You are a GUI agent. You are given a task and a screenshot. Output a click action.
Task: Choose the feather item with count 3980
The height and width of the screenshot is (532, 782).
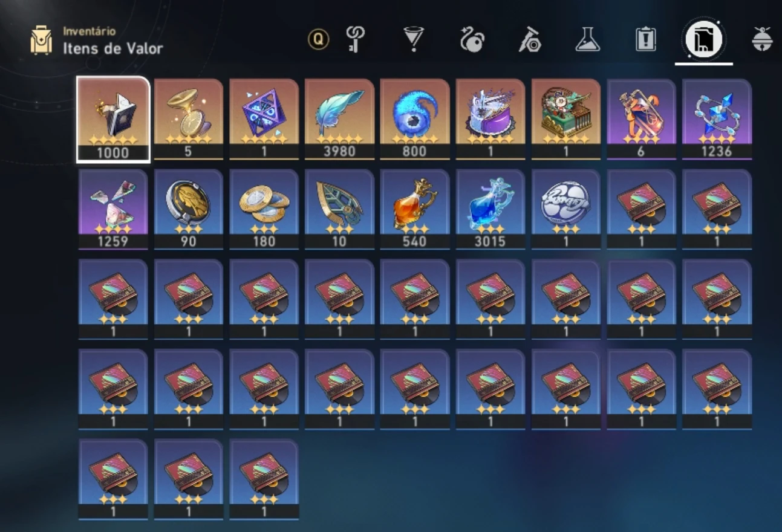point(339,119)
